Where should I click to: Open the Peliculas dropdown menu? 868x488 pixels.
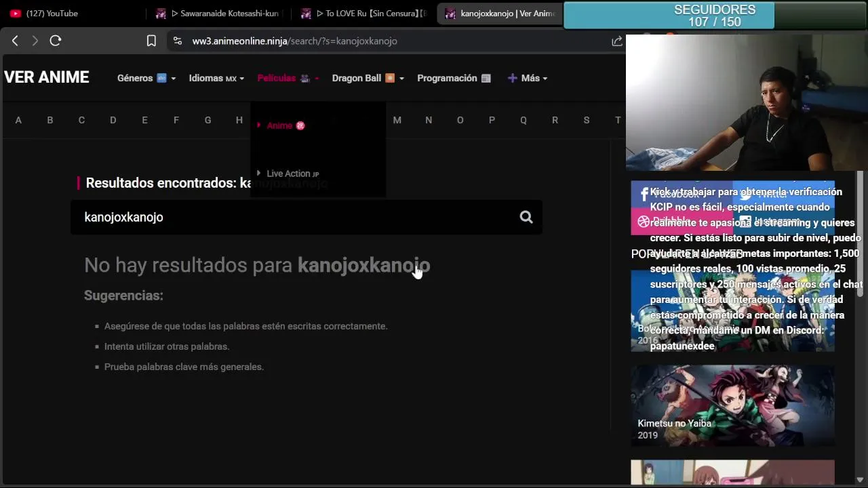coord(288,78)
